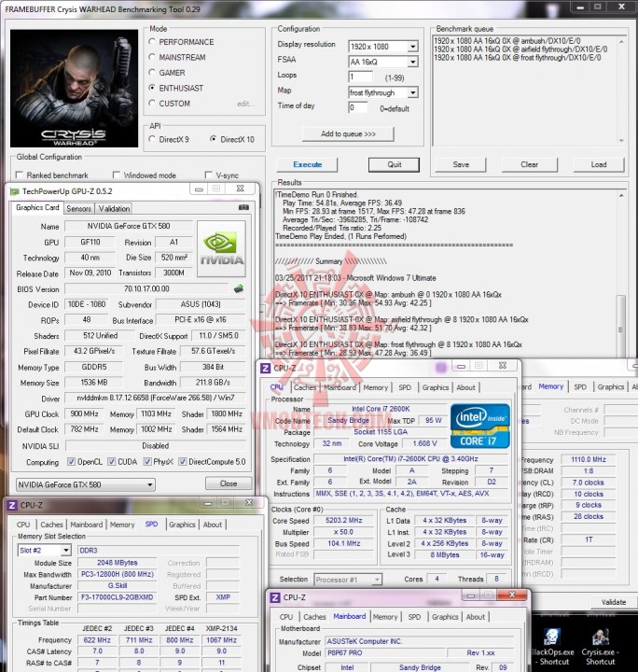Select PERFORMANCE mode radio button
The image size is (638, 672).
click(x=152, y=42)
